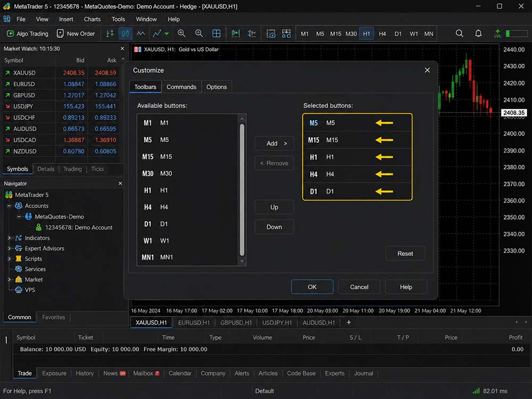Open the File menu
532x399 pixels.
21,19
